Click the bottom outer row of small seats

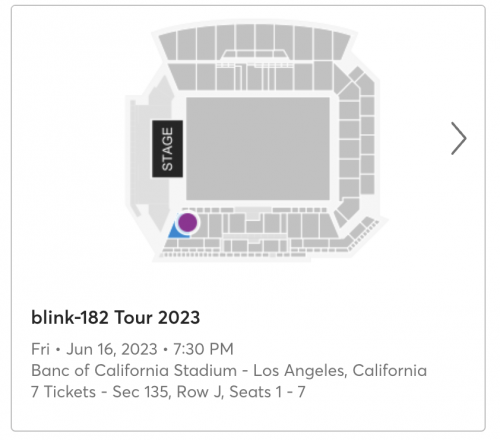point(233,255)
